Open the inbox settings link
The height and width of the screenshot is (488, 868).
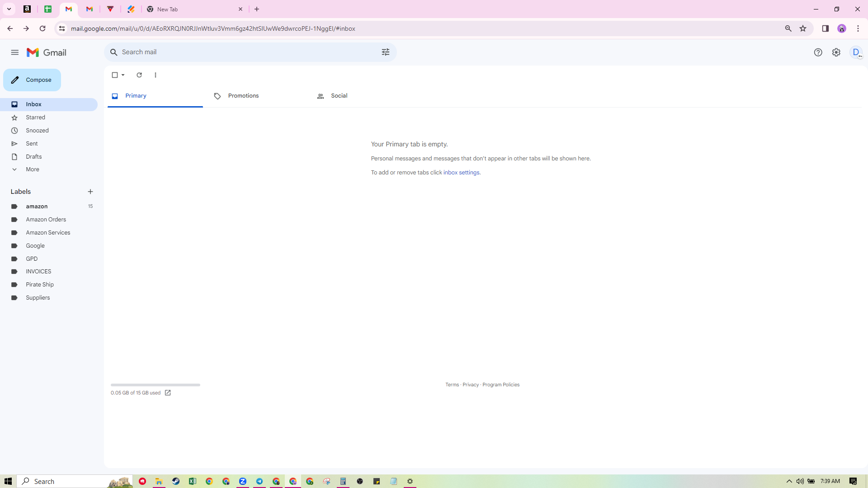461,173
